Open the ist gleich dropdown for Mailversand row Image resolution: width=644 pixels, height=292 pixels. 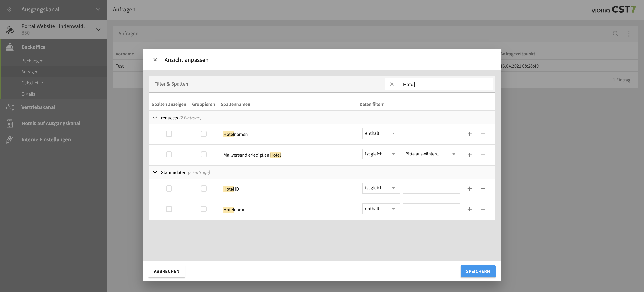(x=381, y=154)
